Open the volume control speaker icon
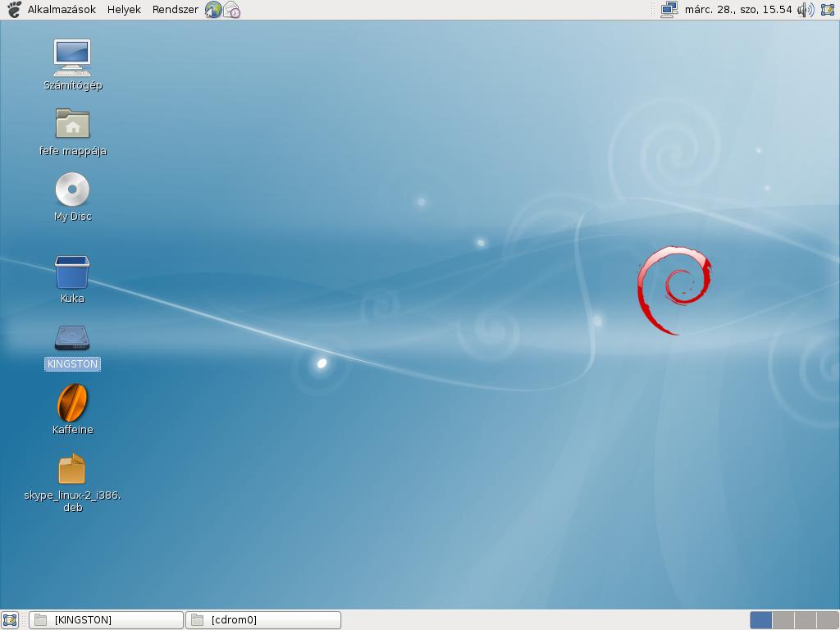This screenshot has width=840, height=630. point(804,10)
